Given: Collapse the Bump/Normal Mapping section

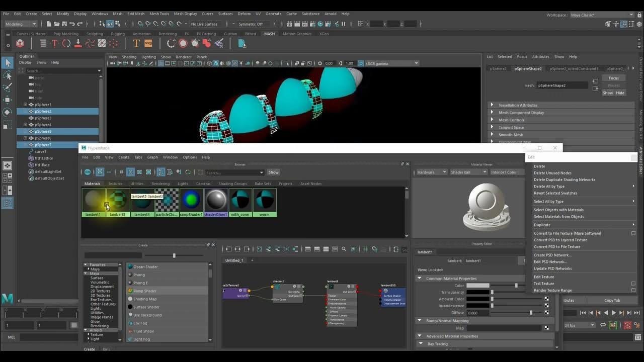Looking at the screenshot, I should pyautogui.click(x=420, y=320).
